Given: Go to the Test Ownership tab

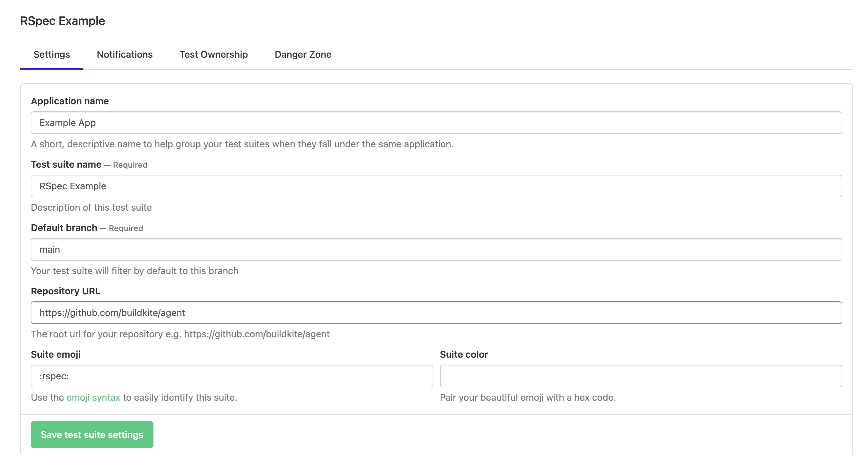Looking at the screenshot, I should 213,55.
